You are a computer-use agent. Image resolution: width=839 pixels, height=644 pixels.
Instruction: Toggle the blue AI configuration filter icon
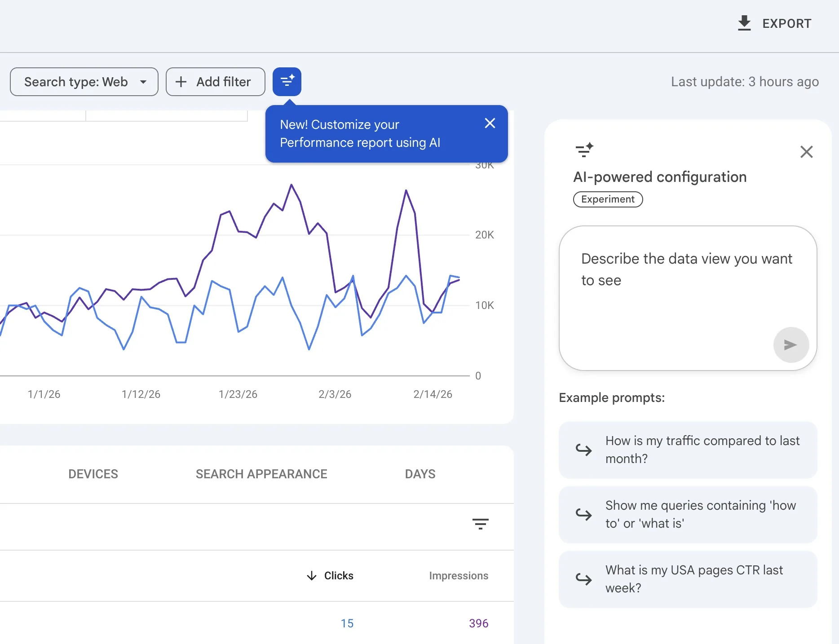pyautogui.click(x=287, y=82)
